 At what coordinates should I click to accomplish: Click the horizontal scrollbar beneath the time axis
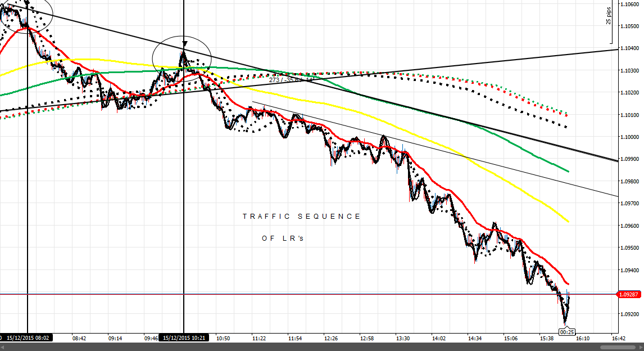click(322, 347)
